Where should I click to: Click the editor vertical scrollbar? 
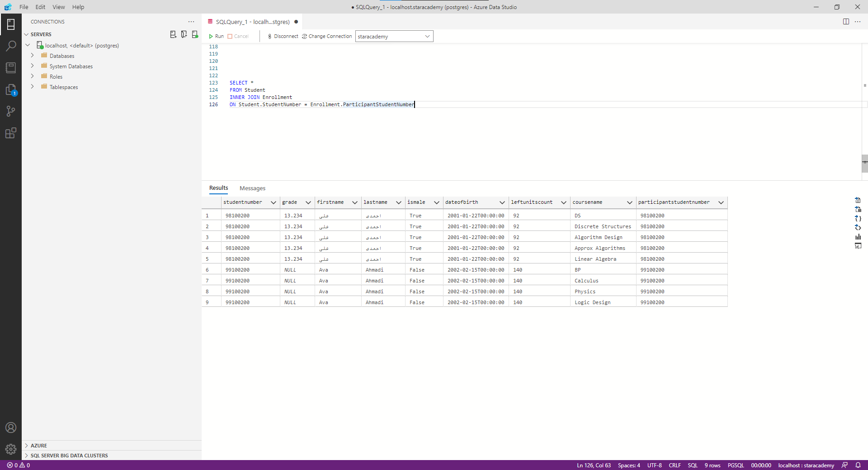click(864, 163)
